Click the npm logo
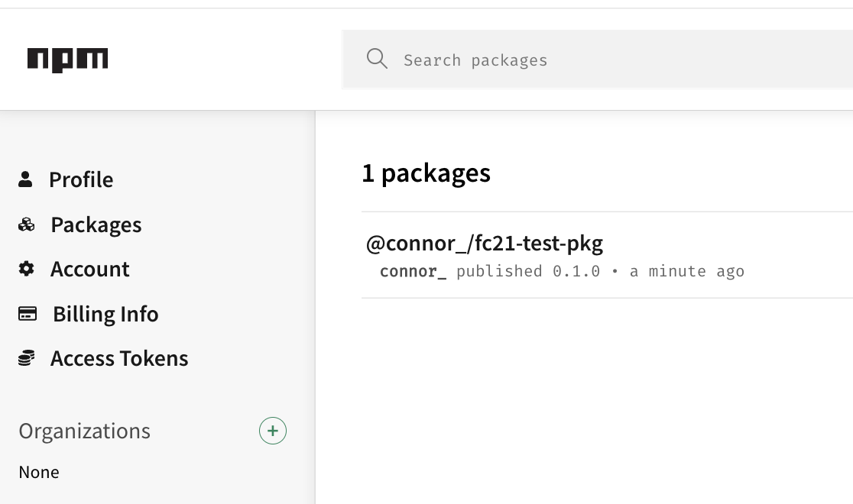 (67, 60)
